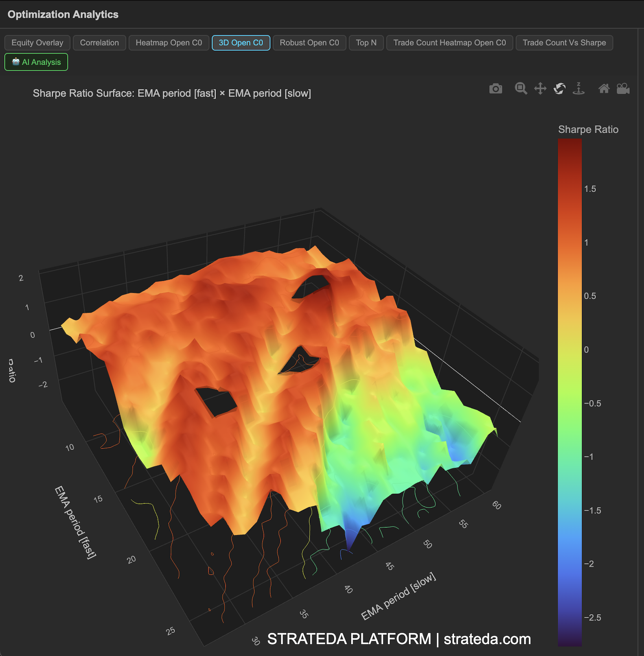Screen dimensions: 644x656
Task: Select the 3D Open C0 tab
Action: tap(241, 43)
